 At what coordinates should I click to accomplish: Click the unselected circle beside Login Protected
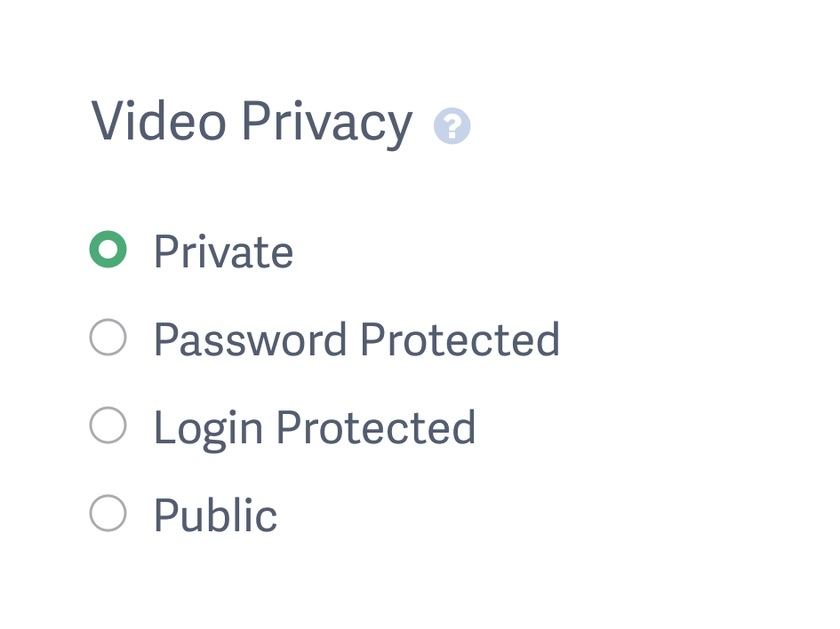pyautogui.click(x=108, y=425)
